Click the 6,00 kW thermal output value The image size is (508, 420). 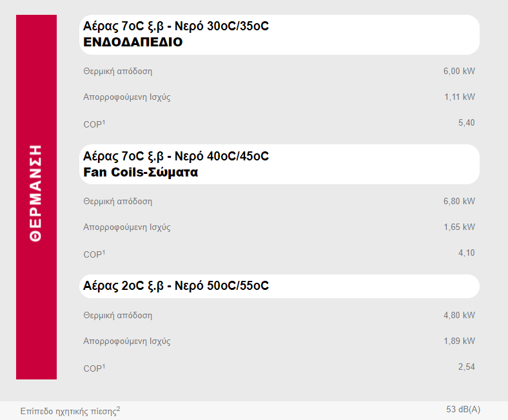coord(459,72)
